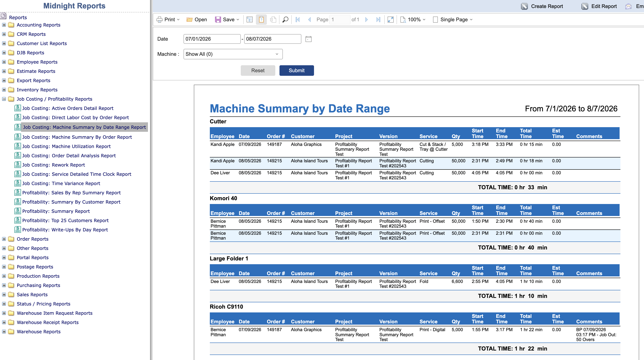Screen dimensions: 644x360
Task: Click the Single Page view icon
Action: pyautogui.click(x=435, y=20)
